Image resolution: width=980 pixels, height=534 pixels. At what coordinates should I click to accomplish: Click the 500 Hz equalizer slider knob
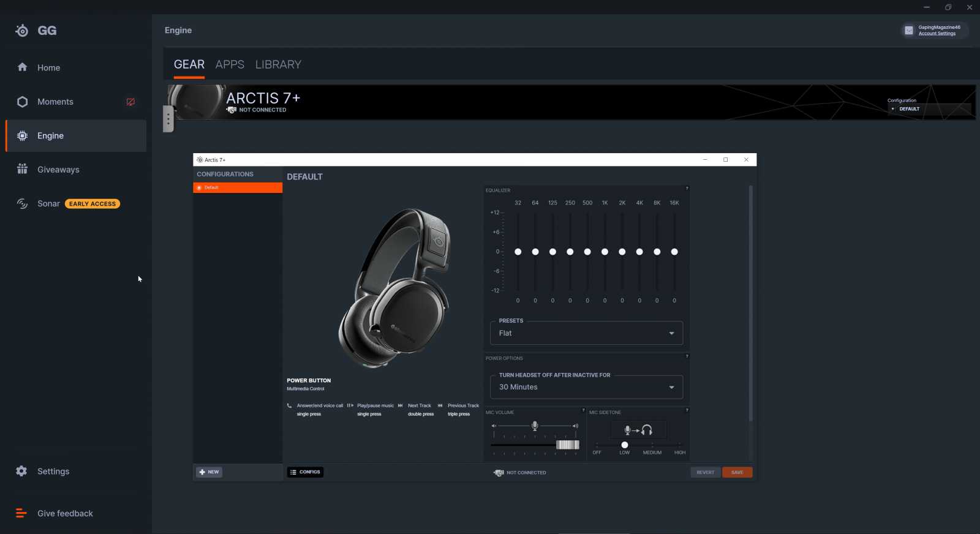[x=587, y=252]
